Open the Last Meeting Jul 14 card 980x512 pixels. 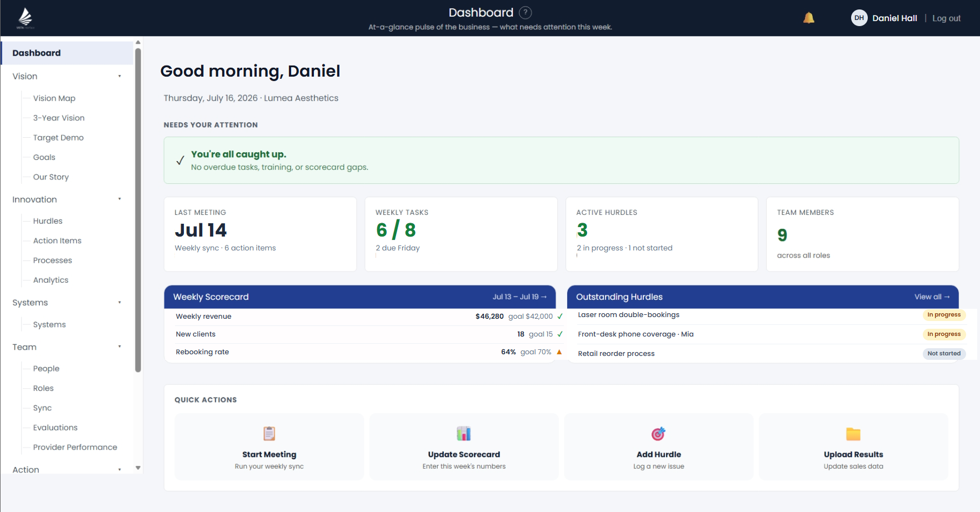(x=260, y=234)
